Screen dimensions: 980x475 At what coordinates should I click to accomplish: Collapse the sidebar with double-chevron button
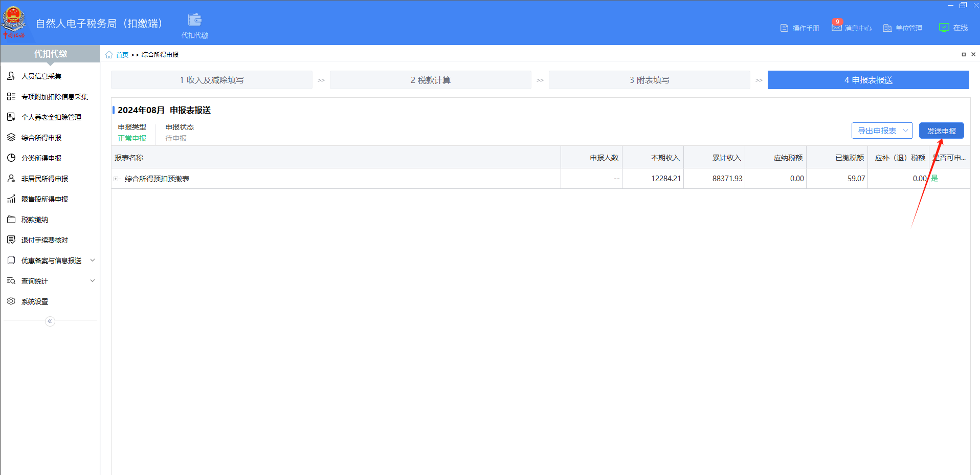tap(50, 321)
